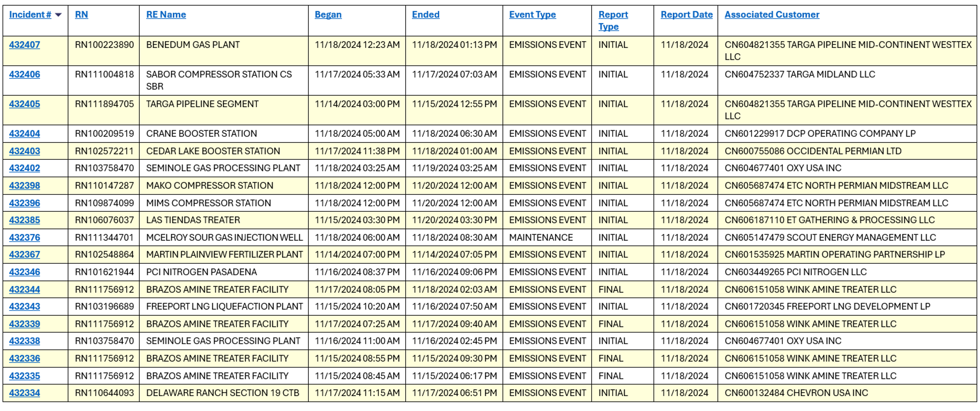Open incident 432402 link
The width and height of the screenshot is (980, 411).
(x=24, y=168)
